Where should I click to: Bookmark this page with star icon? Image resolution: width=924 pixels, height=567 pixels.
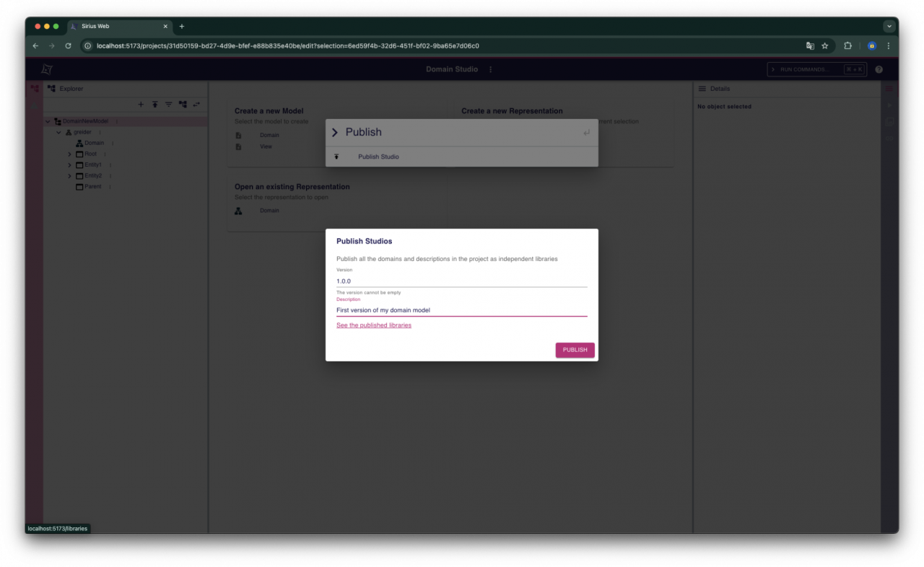pyautogui.click(x=824, y=45)
